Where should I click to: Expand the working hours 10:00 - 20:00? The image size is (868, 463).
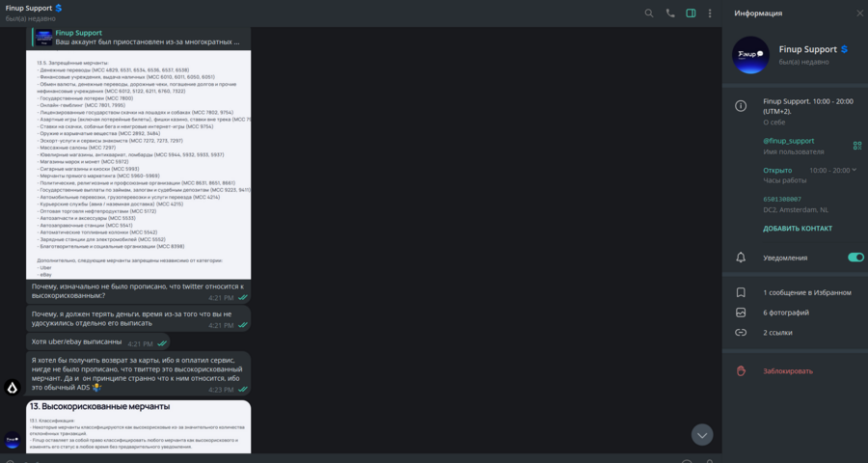coord(832,170)
